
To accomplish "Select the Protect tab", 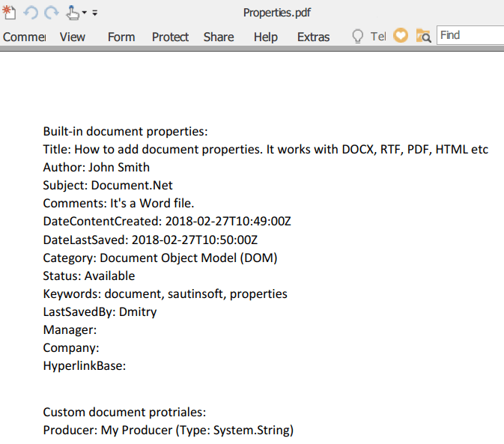I will 170,37.
